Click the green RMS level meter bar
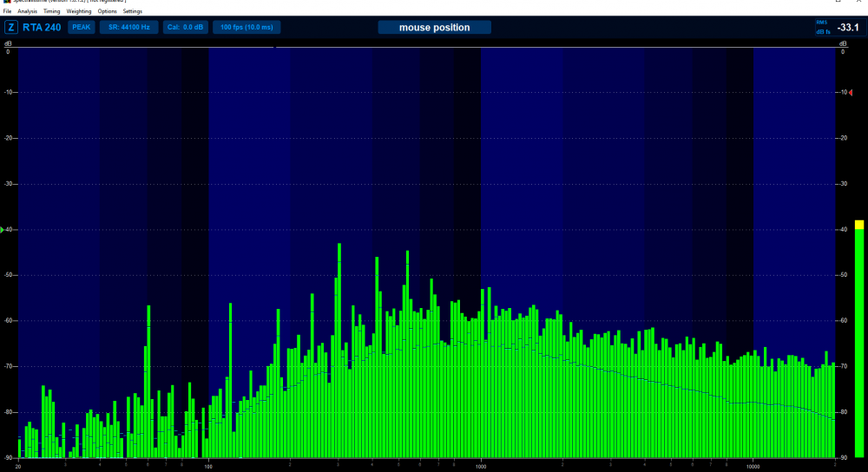 click(x=859, y=343)
